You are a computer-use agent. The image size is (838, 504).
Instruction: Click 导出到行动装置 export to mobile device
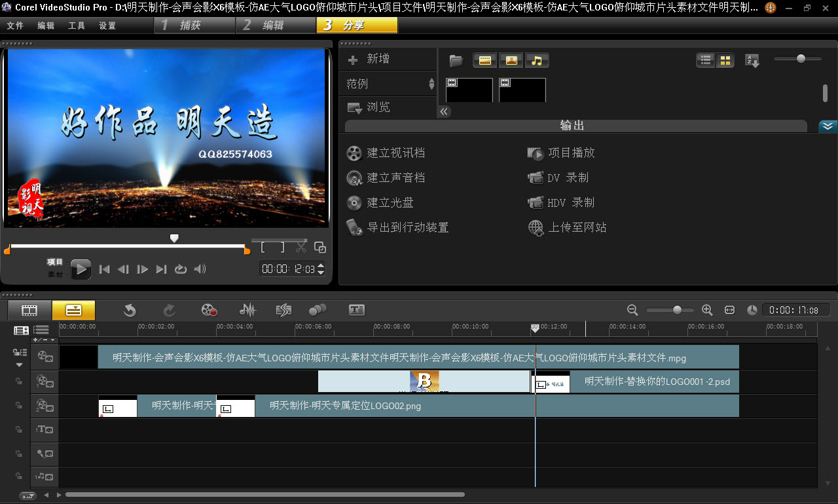coord(397,228)
